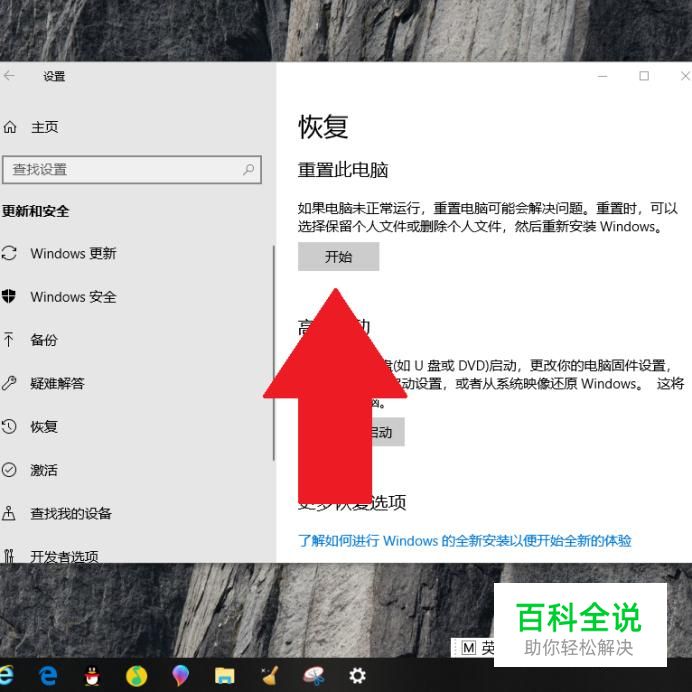This screenshot has width=692, height=692.
Task: Open Windows 更新 settings page
Action: 73,253
